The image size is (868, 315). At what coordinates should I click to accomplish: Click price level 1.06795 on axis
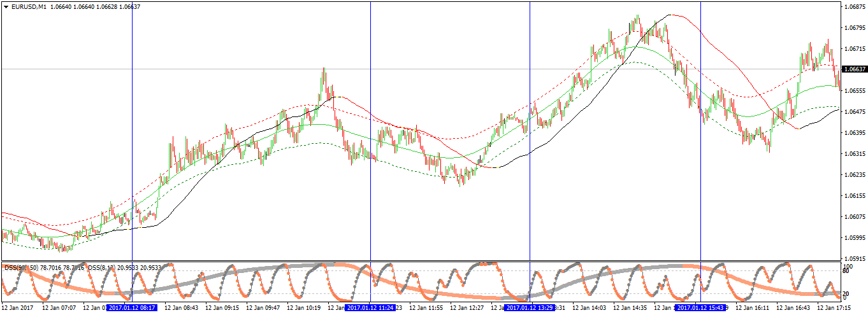coord(853,28)
